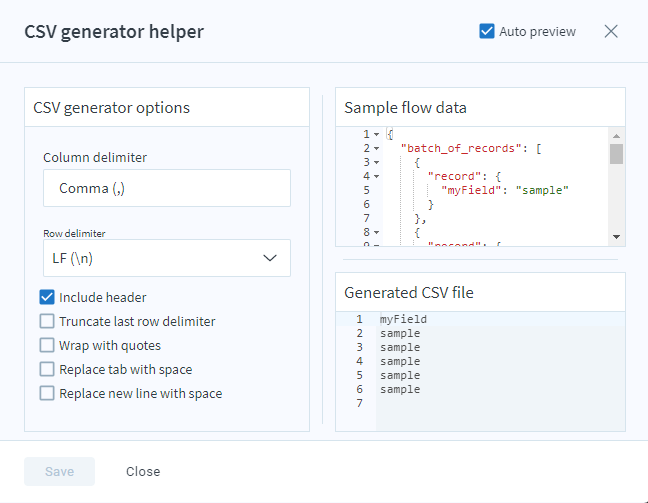Image resolution: width=648 pixels, height=503 pixels.
Task: Enable Truncate last row delimiter
Action: (x=47, y=321)
